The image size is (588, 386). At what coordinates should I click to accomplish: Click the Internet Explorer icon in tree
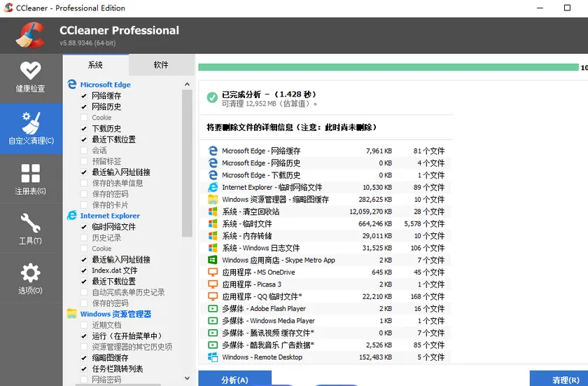71,215
